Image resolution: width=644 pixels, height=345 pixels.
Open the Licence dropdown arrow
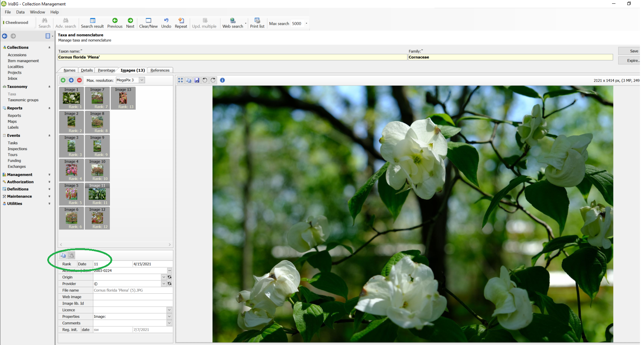(x=169, y=310)
